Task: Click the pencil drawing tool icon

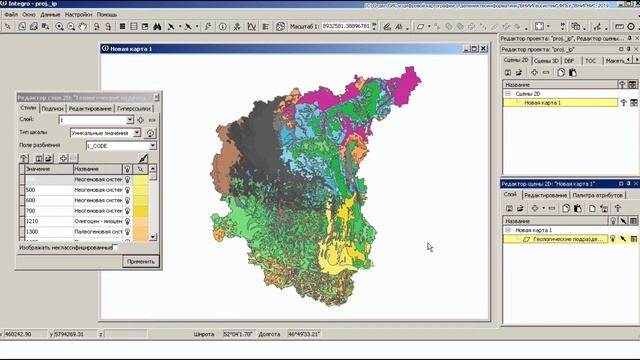Action: (387, 27)
